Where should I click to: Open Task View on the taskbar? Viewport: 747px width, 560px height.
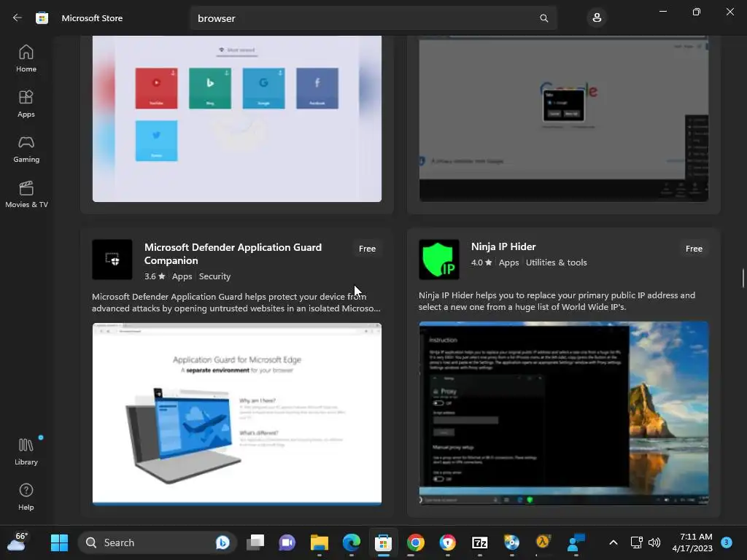tap(255, 542)
